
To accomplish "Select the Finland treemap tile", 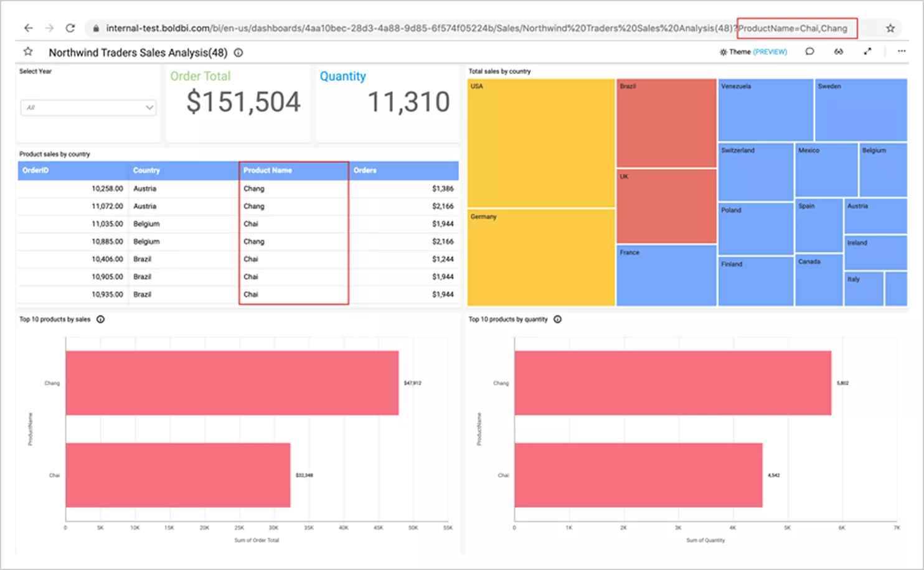I will (x=756, y=281).
